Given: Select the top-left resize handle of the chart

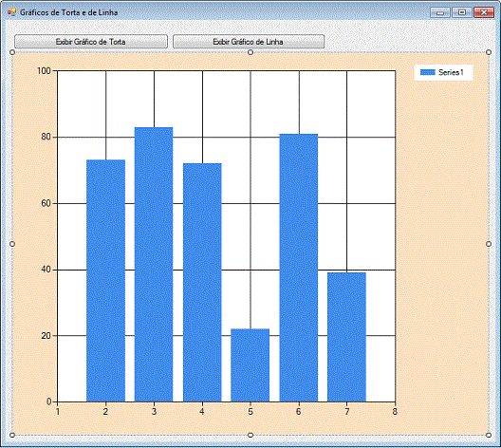Looking at the screenshot, I should [12, 52].
